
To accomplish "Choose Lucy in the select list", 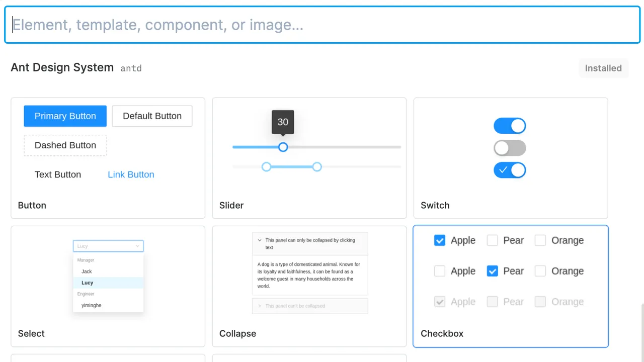I will coord(108,283).
